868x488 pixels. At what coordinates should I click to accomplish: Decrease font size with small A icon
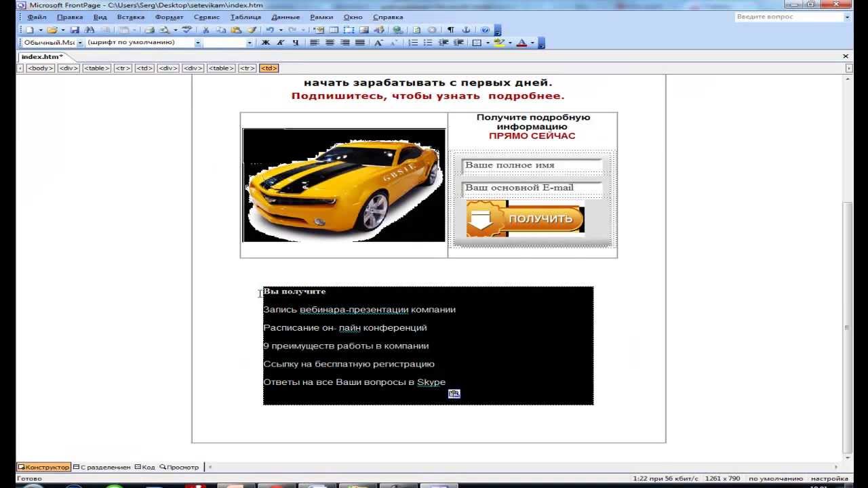click(393, 43)
